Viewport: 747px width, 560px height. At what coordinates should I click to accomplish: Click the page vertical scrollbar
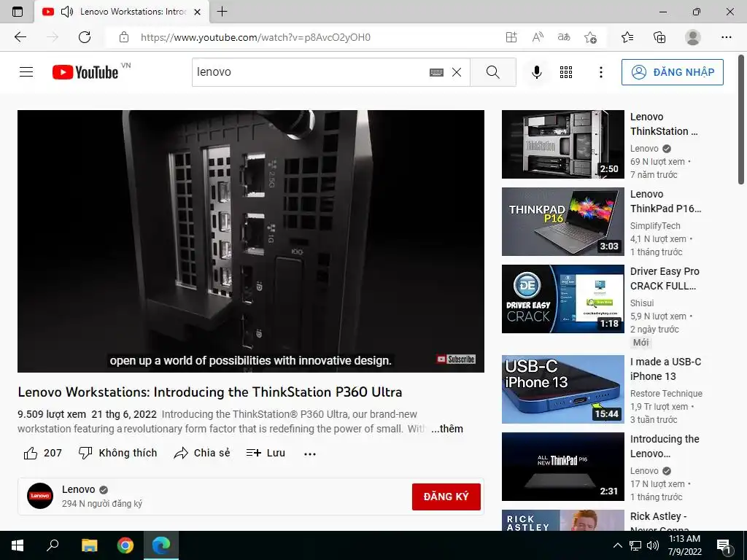click(741, 119)
